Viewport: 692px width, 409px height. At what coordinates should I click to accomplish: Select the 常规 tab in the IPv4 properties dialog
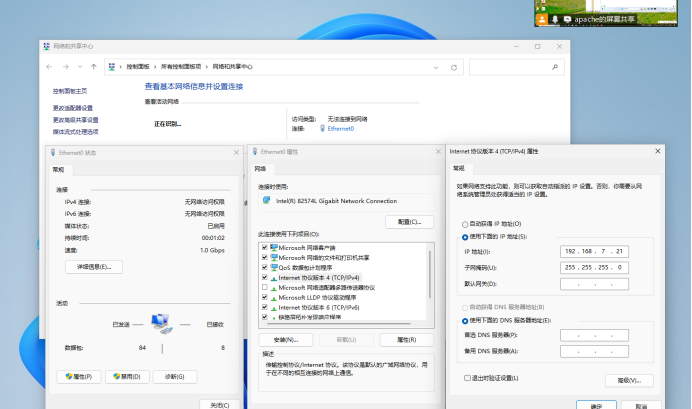click(460, 169)
